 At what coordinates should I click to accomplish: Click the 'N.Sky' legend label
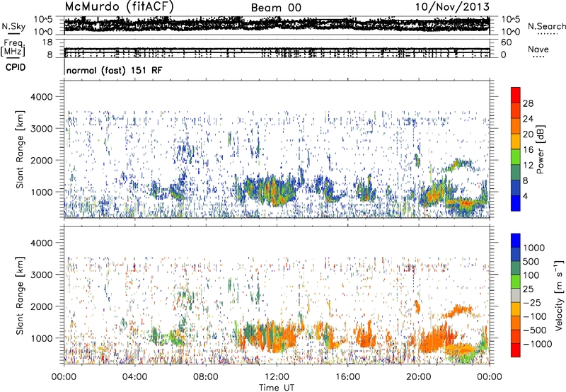coord(13,26)
